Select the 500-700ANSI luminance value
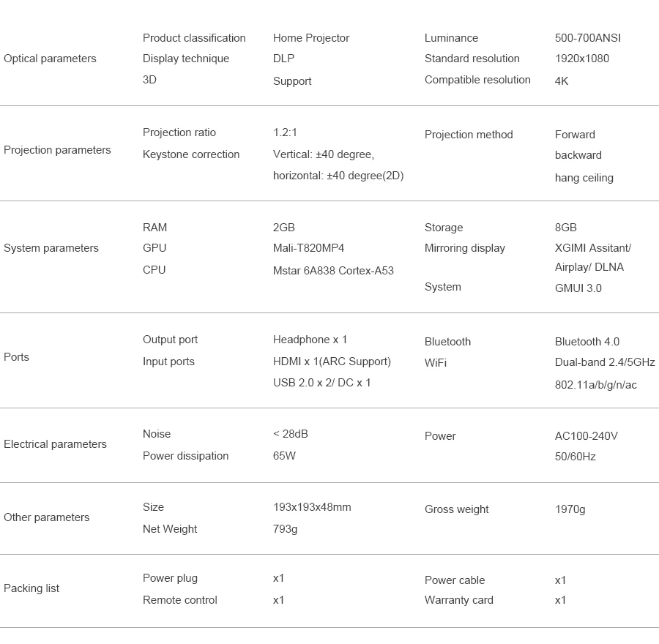659x644 pixels. pyautogui.click(x=588, y=38)
